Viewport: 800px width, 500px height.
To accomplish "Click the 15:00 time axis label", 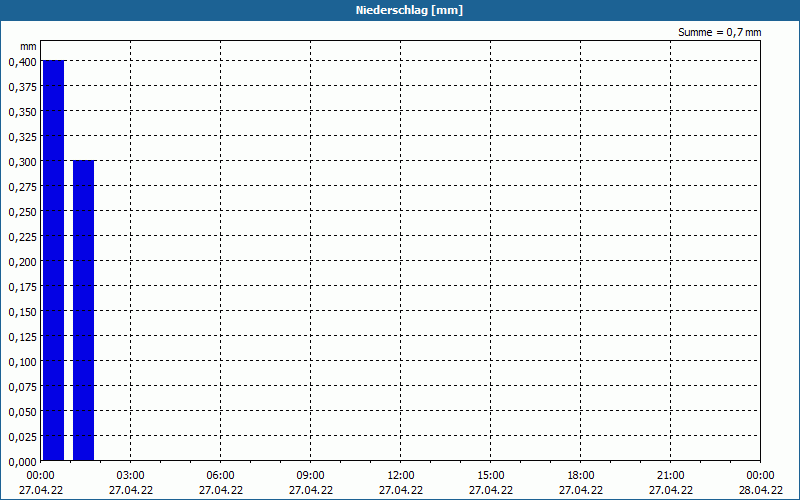I will tap(491, 475).
